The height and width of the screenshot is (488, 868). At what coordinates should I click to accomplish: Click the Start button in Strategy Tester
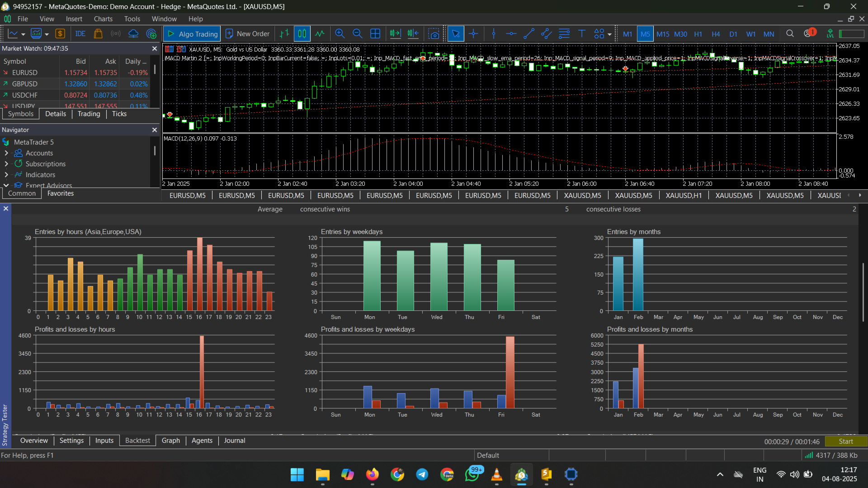click(846, 441)
